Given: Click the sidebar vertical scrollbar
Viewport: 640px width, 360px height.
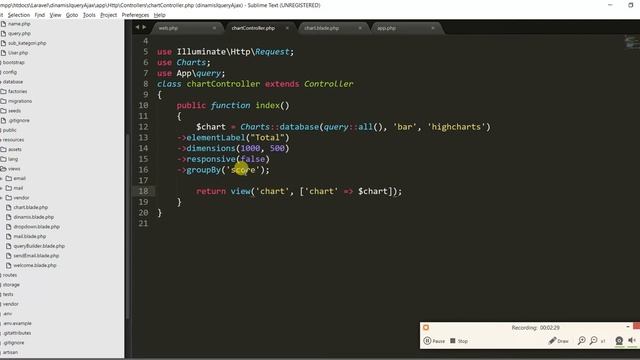Looking at the screenshot, I should 127,227.
